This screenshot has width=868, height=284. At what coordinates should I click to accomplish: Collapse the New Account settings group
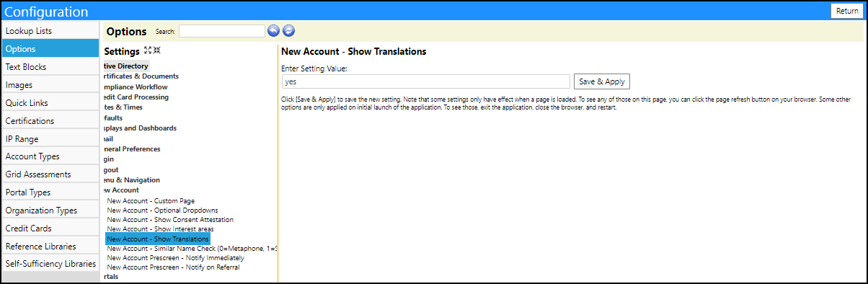[121, 190]
